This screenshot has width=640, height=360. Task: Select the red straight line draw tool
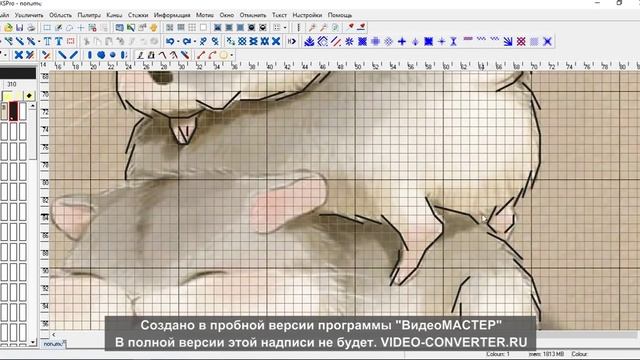201,55
